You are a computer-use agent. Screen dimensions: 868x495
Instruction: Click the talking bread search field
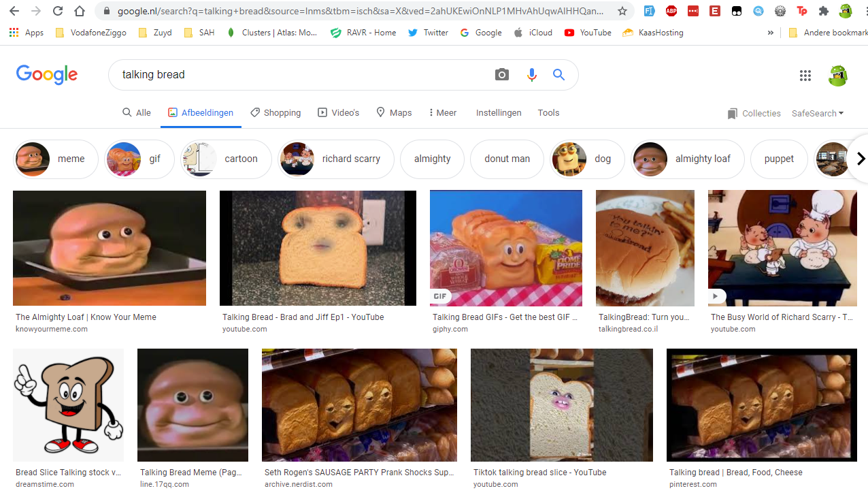click(x=299, y=75)
